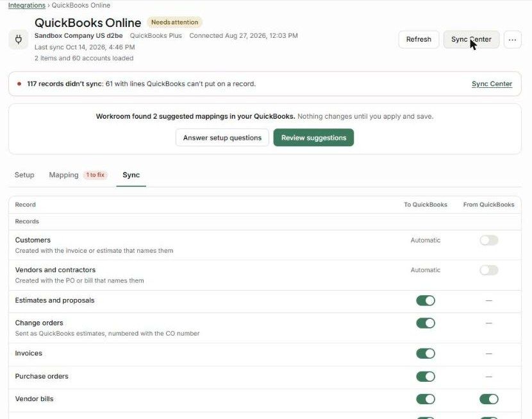
Task: Click Vendors and contractors row label
Action: coord(55,270)
